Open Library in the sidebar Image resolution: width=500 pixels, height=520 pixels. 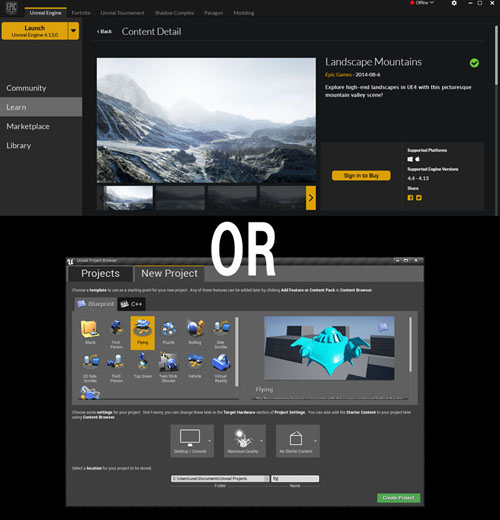(41, 146)
